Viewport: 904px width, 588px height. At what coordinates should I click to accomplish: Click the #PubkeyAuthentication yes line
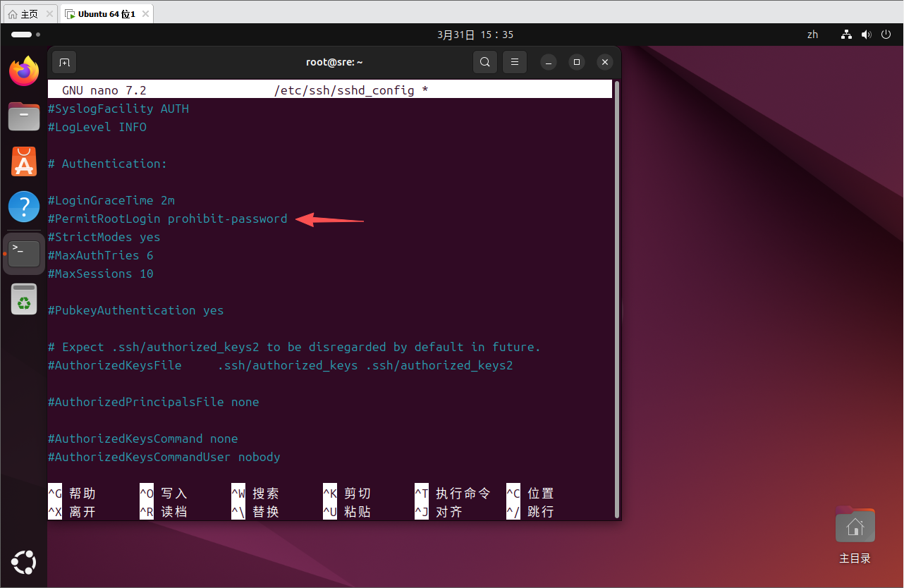136,310
